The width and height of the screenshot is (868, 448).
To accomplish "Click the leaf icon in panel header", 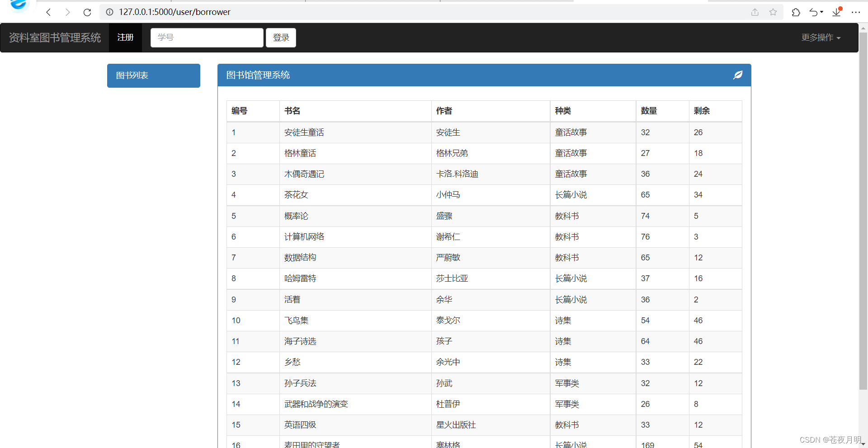I will tap(738, 75).
